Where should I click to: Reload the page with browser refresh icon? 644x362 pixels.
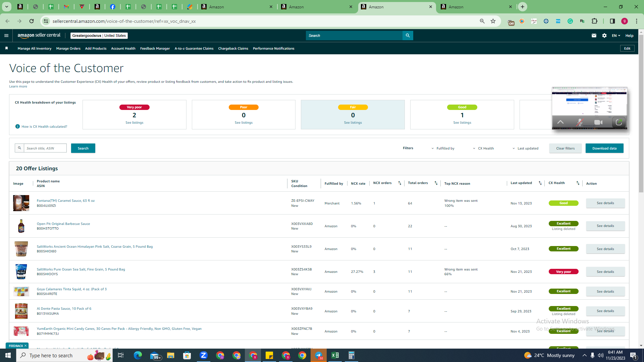click(32, 21)
